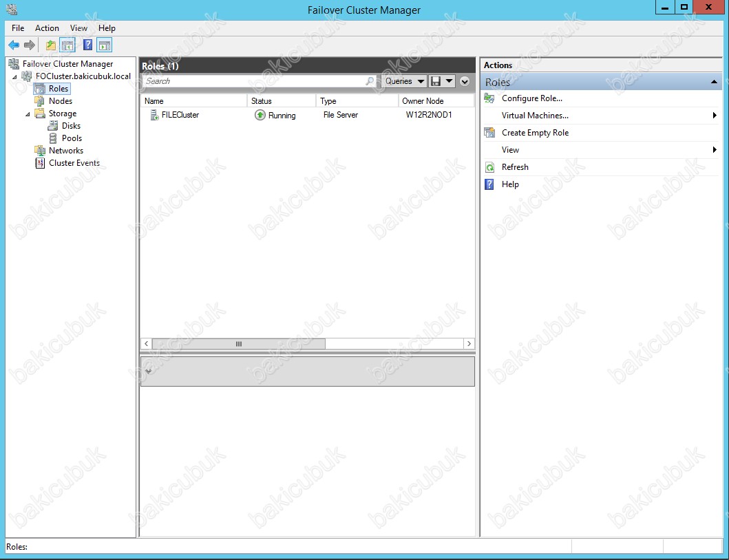
Task: Select Cluster Events label in tree
Action: [x=74, y=162]
